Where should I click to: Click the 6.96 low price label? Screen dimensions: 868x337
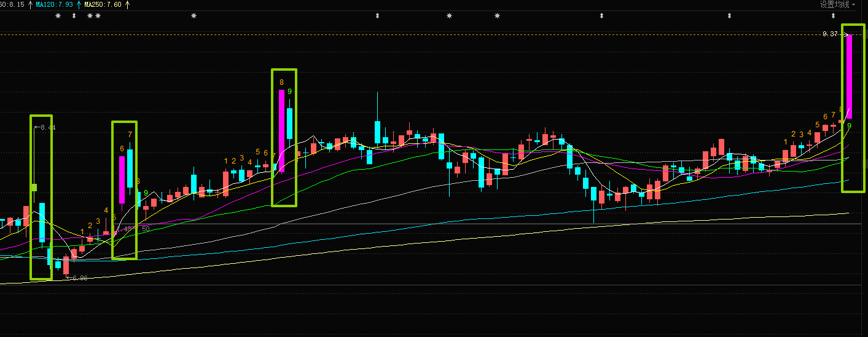80,279
